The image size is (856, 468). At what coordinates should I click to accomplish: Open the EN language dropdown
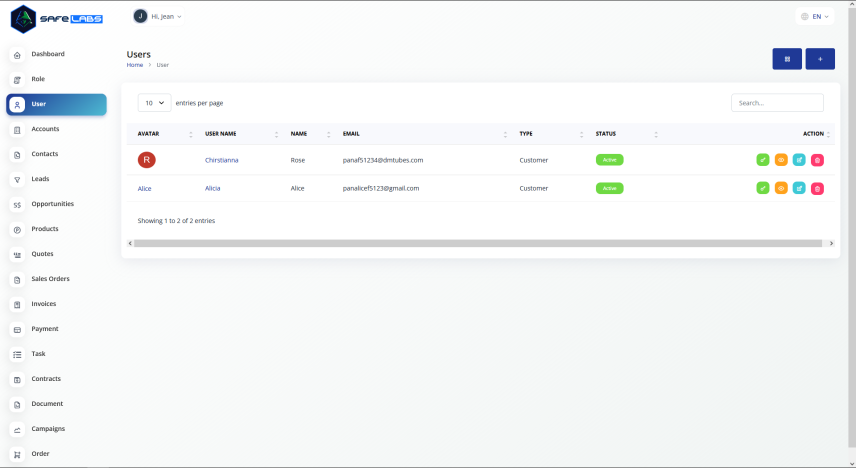[815, 16]
